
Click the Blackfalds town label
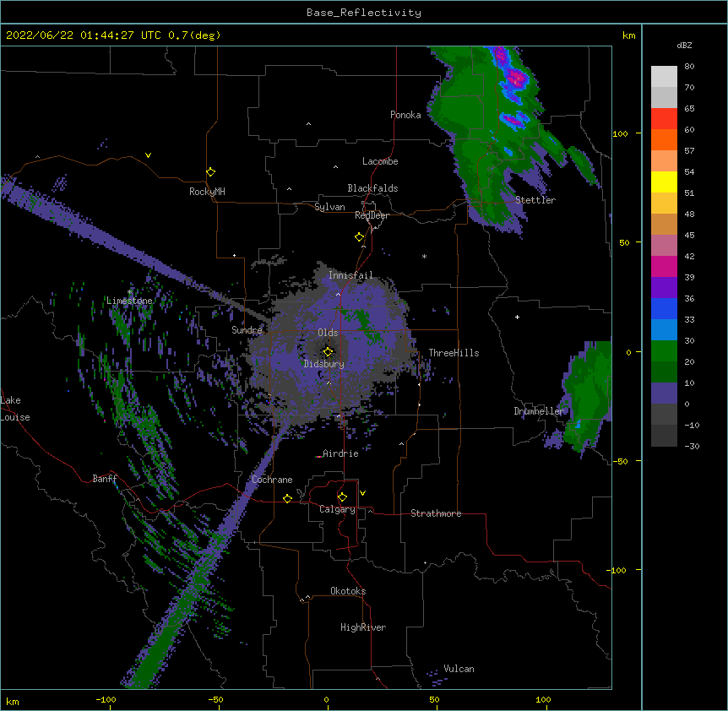pyautogui.click(x=372, y=188)
